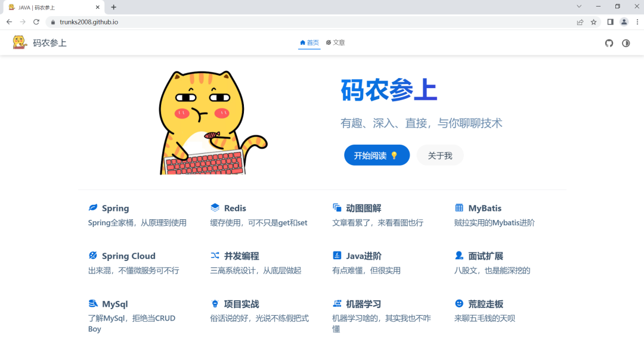Open the 关于我 button
The image size is (644, 339).
[x=440, y=155]
